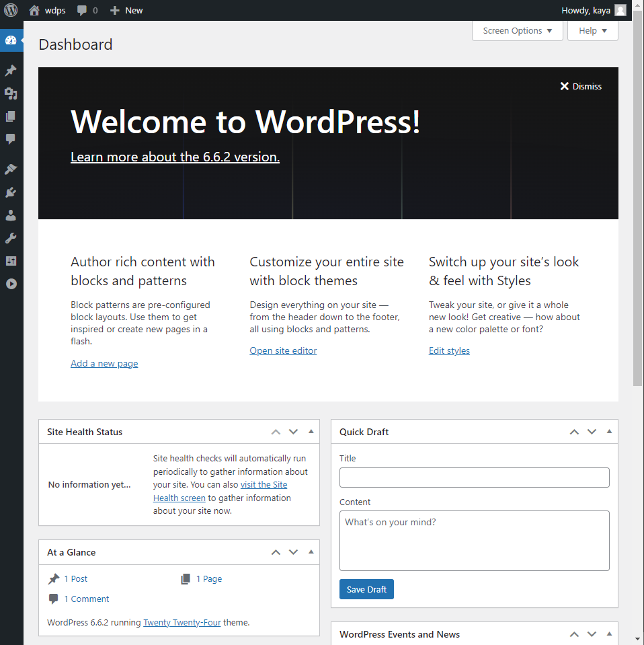This screenshot has height=645, width=644.
Task: Move Site Health Status box up
Action: pyautogui.click(x=276, y=432)
